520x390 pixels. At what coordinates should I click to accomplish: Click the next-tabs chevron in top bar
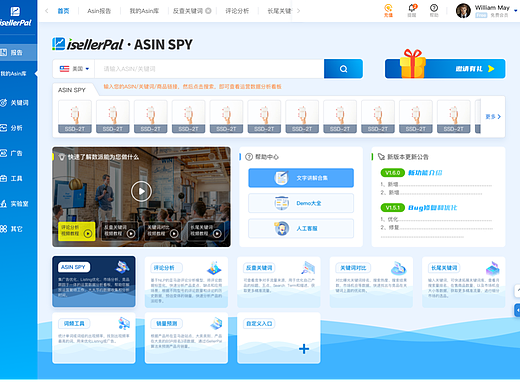tap(298, 11)
